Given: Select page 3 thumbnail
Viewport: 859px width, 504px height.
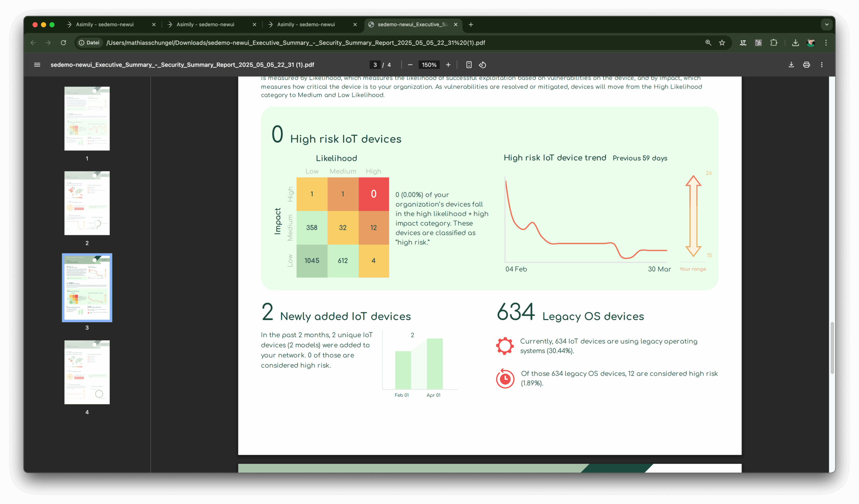Looking at the screenshot, I should [x=87, y=288].
